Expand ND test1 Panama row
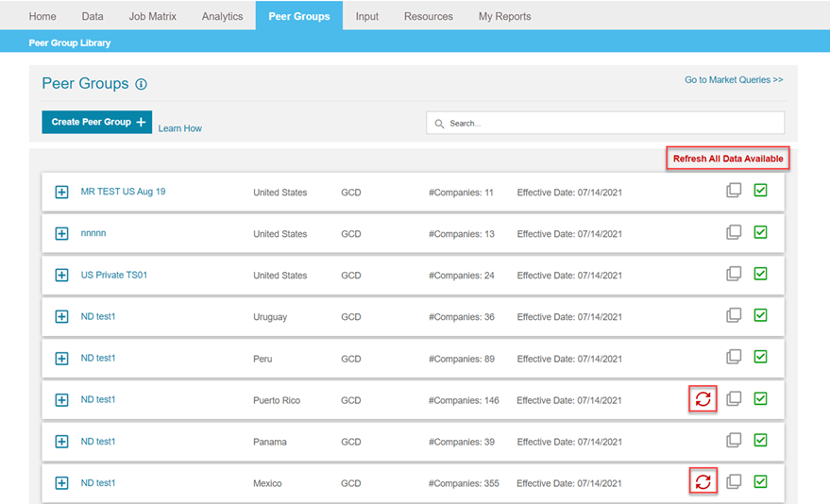Image resolution: width=830 pixels, height=504 pixels. pyautogui.click(x=62, y=442)
